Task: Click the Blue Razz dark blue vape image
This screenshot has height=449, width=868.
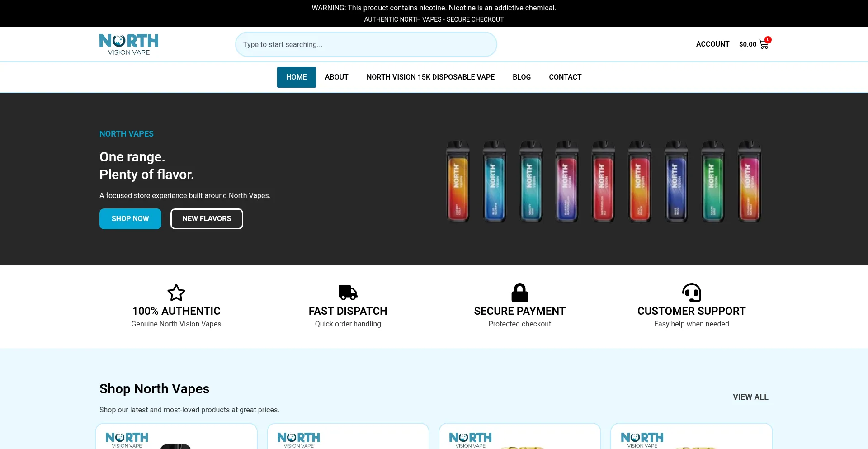Action: pyautogui.click(x=676, y=181)
